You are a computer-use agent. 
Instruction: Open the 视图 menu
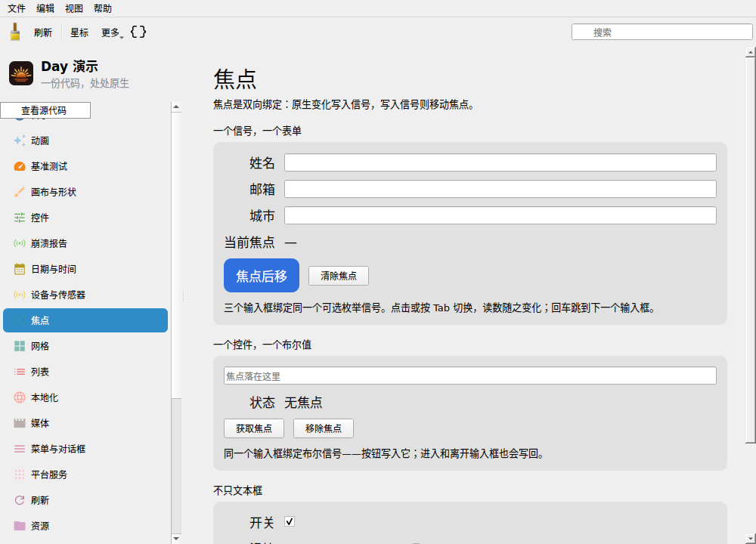click(74, 8)
